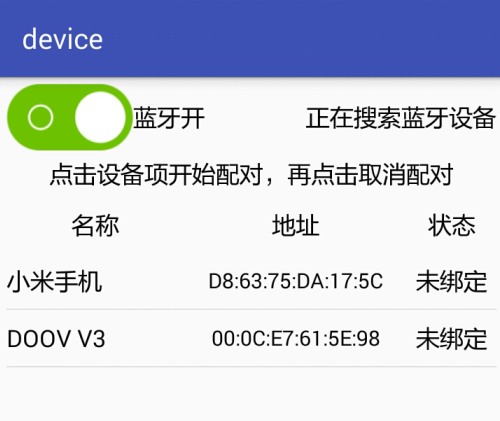Click the 状态 column header
Screen dimensions: 500x421
452,225
